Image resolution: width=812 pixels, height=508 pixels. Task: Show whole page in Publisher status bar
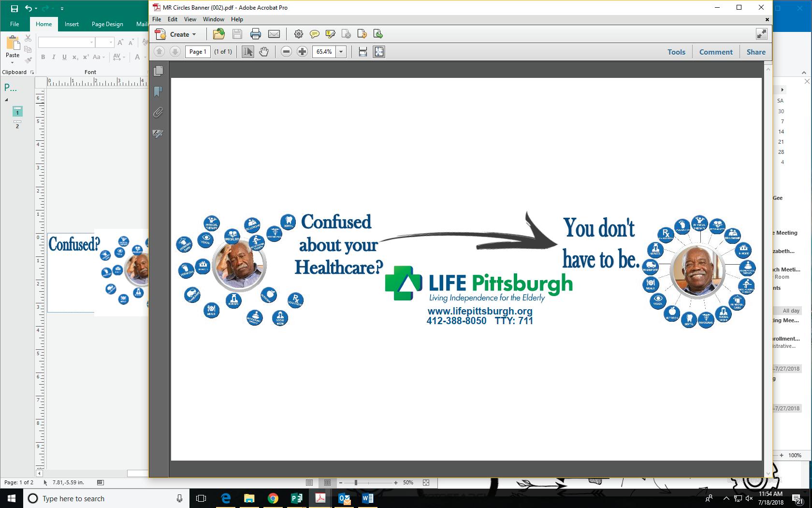[426, 482]
